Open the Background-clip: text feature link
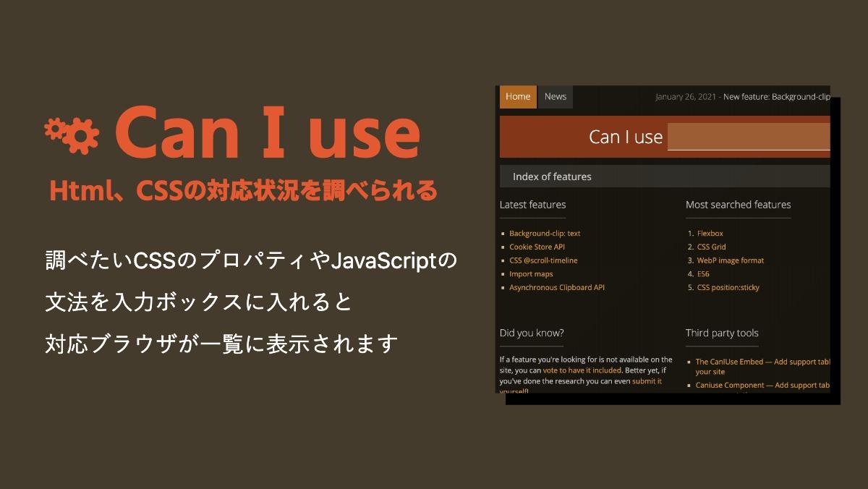This screenshot has height=489, width=868. pyautogui.click(x=545, y=234)
